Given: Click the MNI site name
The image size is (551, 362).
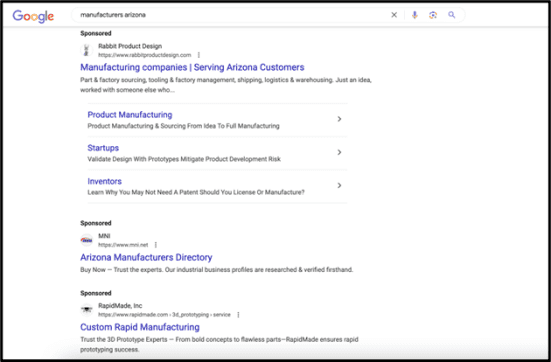Looking at the screenshot, I should click(x=104, y=236).
